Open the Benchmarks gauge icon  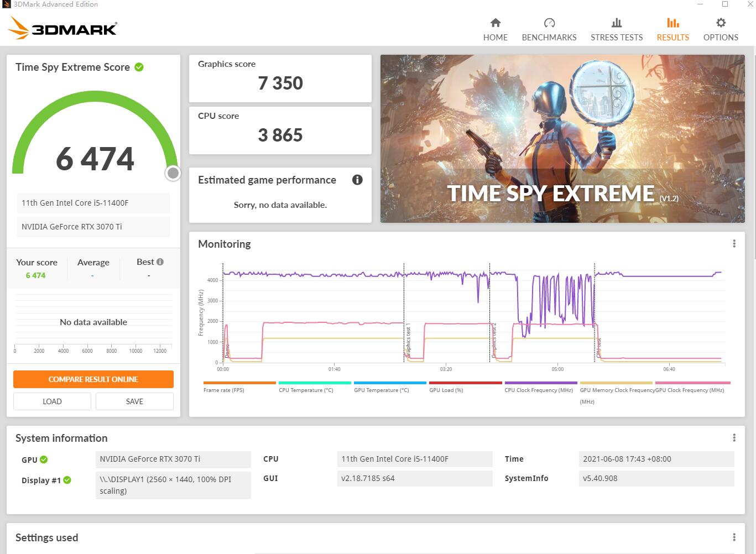point(549,23)
